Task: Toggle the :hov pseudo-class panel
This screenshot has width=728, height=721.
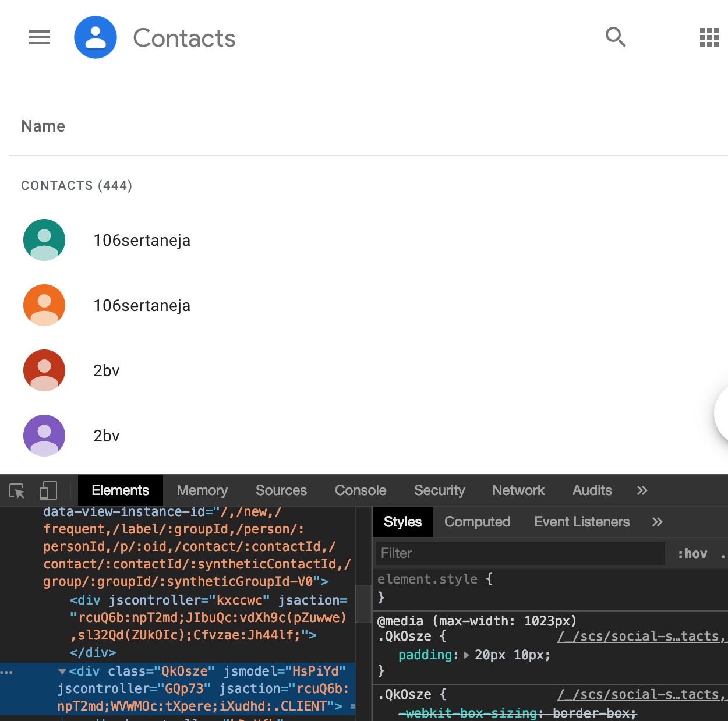Action: coord(693,553)
